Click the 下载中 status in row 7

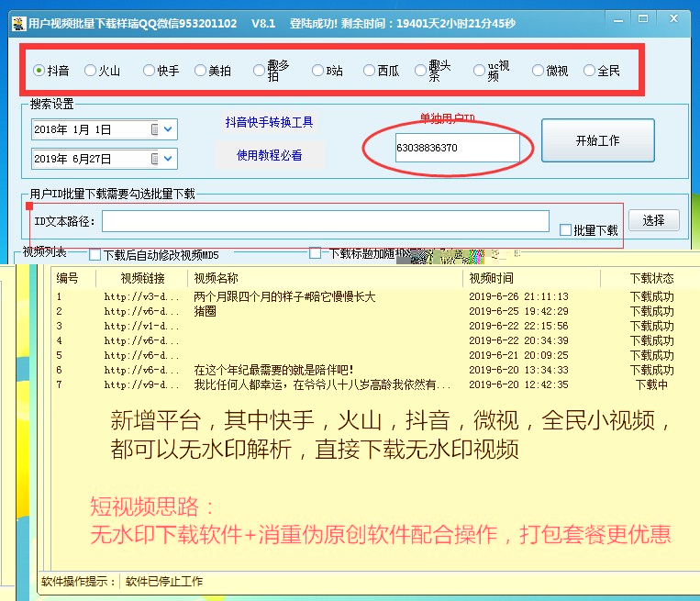coord(651,384)
